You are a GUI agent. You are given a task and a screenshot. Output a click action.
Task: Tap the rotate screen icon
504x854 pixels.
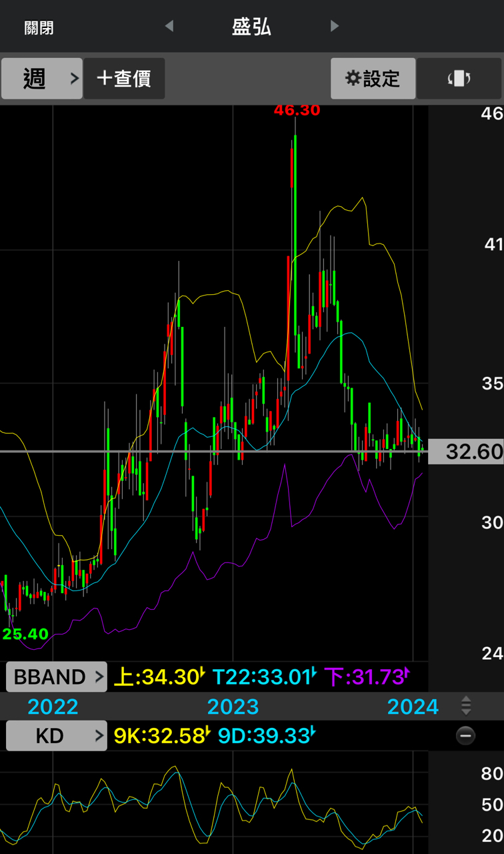pos(459,79)
